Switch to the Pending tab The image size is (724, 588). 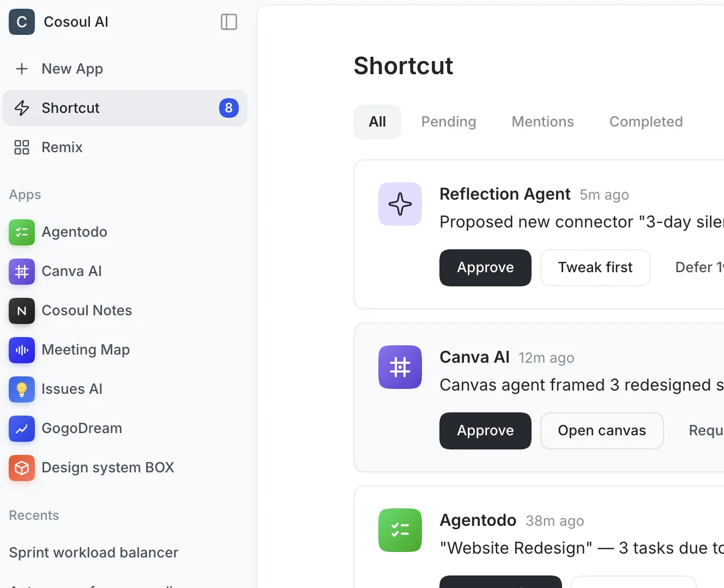(449, 122)
